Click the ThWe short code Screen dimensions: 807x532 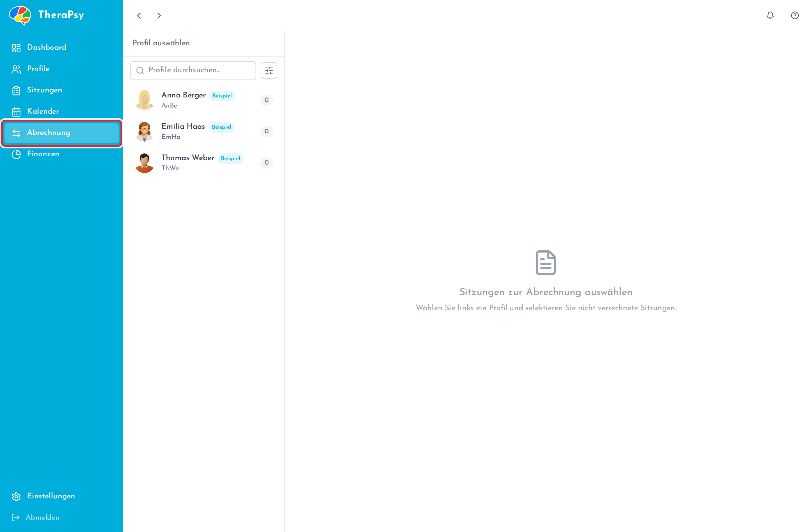tap(170, 168)
